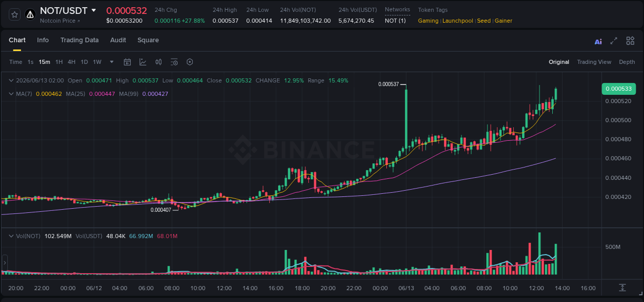This screenshot has height=302, width=644.
Task: Click the current price tag 0.000533
Action: [618, 89]
